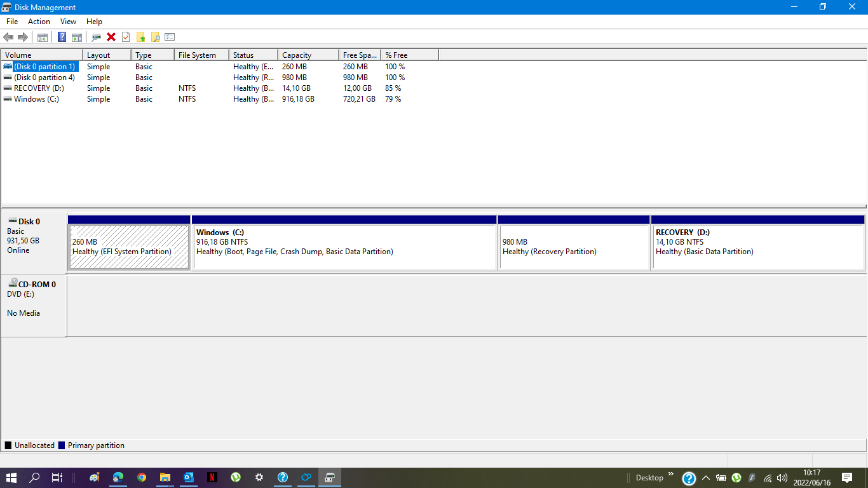Expand hidden icons with the tray chevron
The image size is (868, 488).
point(706,477)
